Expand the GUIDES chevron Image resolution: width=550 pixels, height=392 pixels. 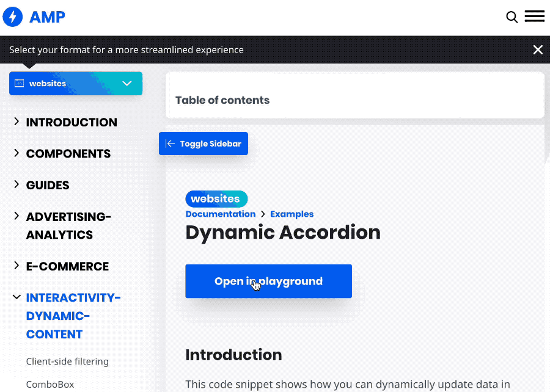click(x=16, y=184)
